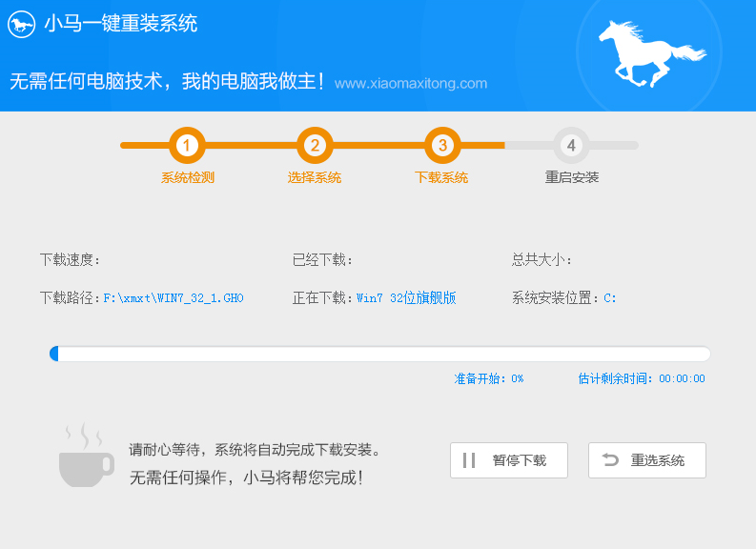The width and height of the screenshot is (756, 549).
Task: Click the small horse logo in title bar
Action: pyautogui.click(x=23, y=24)
